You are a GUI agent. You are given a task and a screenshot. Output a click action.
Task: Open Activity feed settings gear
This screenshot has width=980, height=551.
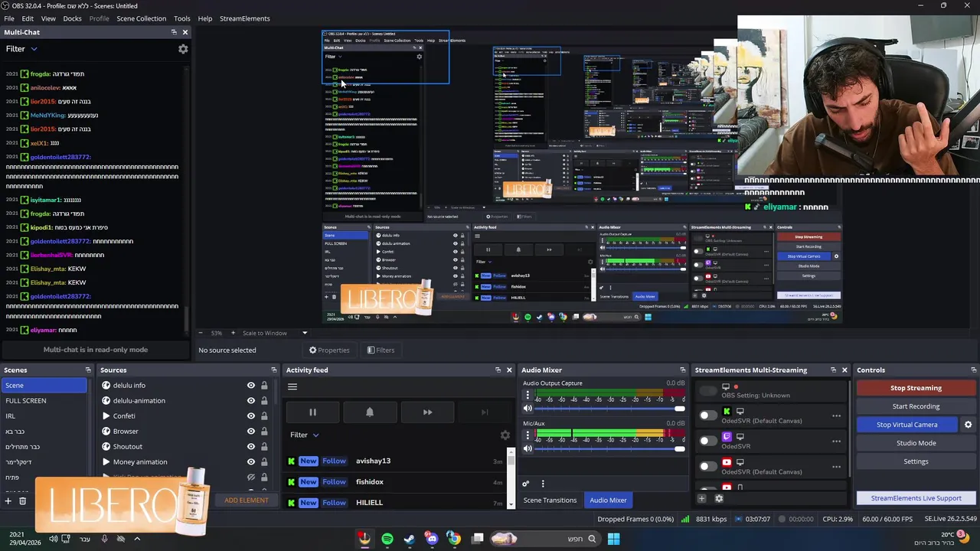[505, 435]
